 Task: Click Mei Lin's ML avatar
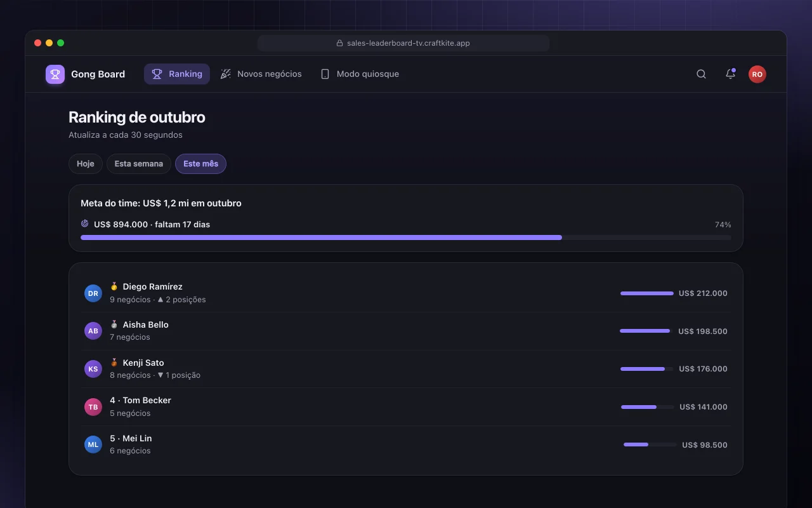[93, 444]
